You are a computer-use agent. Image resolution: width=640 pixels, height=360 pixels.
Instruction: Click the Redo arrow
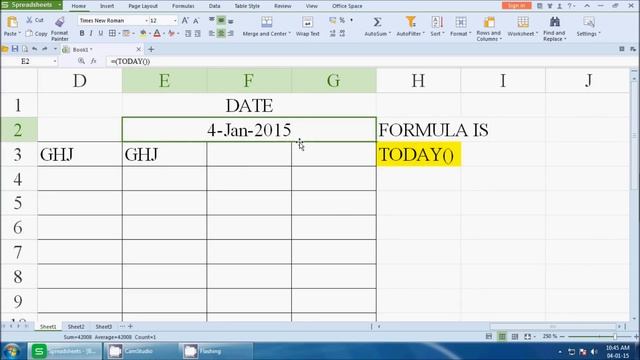coord(44,49)
